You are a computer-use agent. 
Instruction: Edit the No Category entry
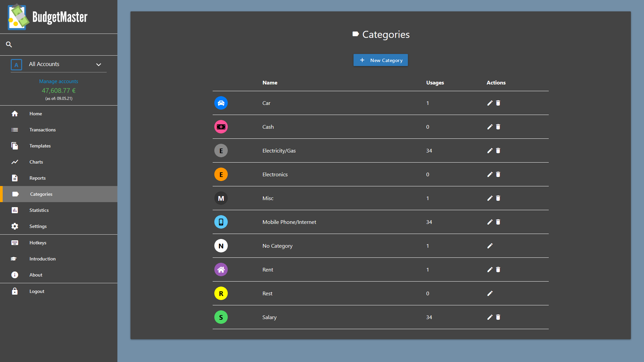point(490,246)
